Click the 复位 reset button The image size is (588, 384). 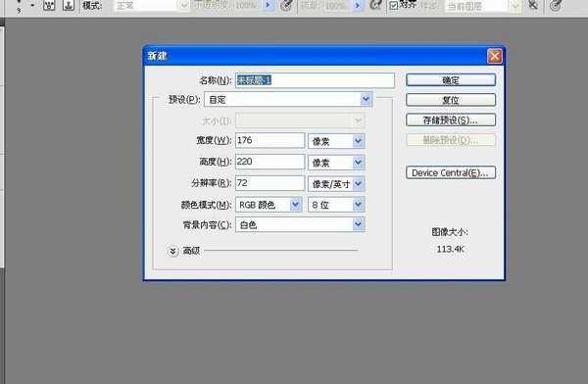pos(451,100)
